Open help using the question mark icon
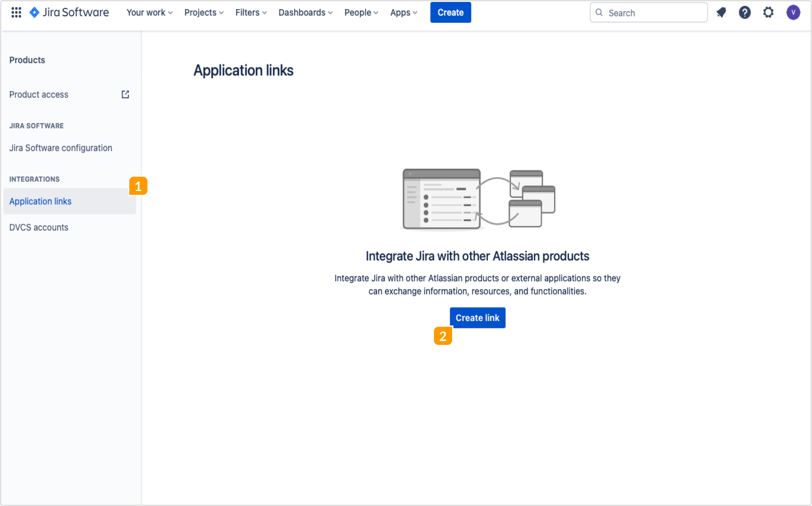This screenshot has width=812, height=506. tap(744, 12)
